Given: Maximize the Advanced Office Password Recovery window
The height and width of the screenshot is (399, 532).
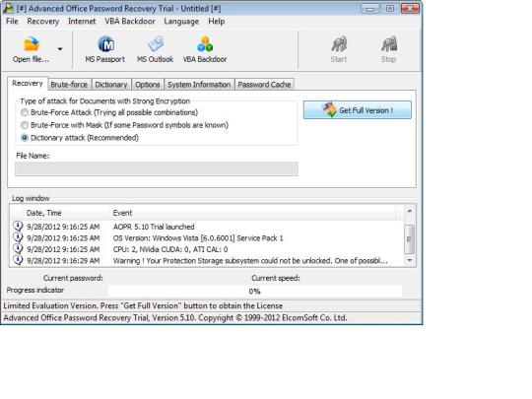Looking at the screenshot, I should [390, 9].
